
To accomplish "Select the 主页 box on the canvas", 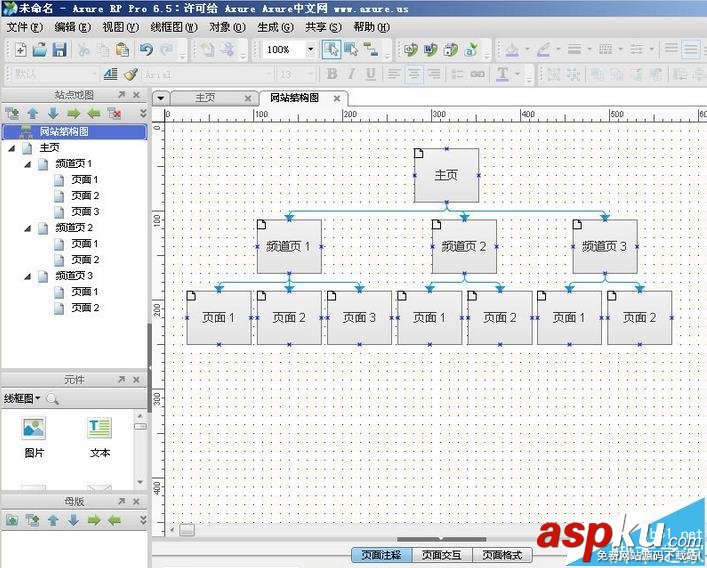I will pos(446,175).
